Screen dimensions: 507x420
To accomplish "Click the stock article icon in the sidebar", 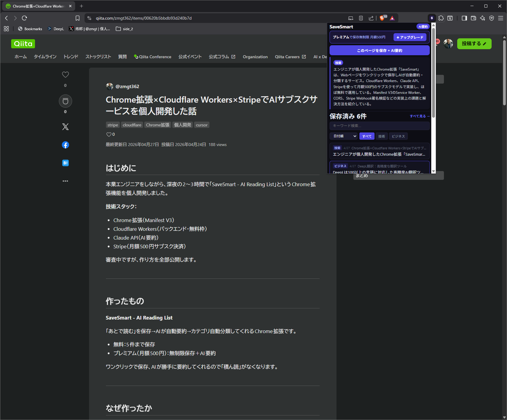I will click(x=65, y=101).
